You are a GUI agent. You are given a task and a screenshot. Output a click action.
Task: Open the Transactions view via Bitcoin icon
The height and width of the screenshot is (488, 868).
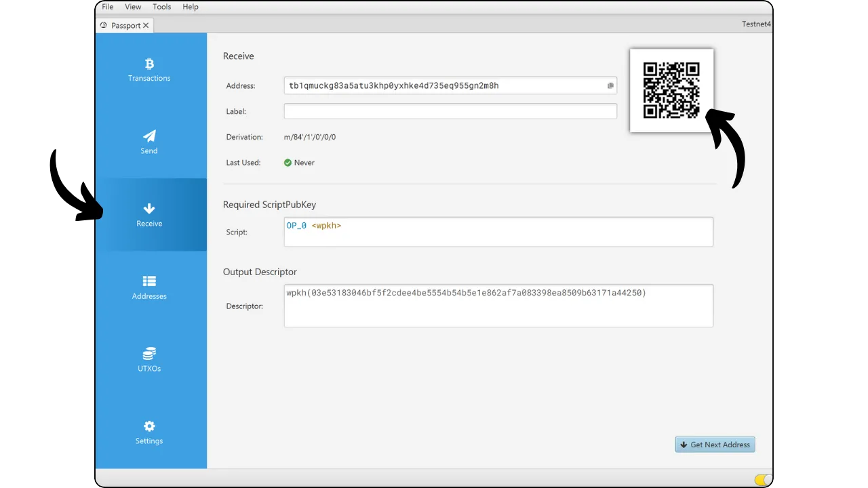[149, 64]
